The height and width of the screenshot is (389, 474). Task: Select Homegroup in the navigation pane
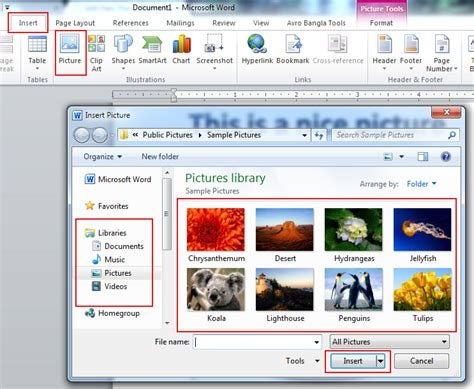(112, 313)
